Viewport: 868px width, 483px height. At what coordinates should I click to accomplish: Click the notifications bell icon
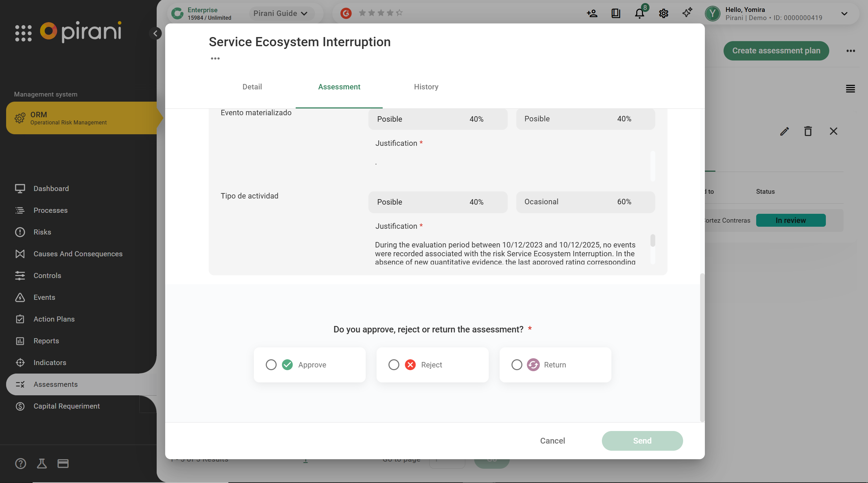pyautogui.click(x=639, y=14)
